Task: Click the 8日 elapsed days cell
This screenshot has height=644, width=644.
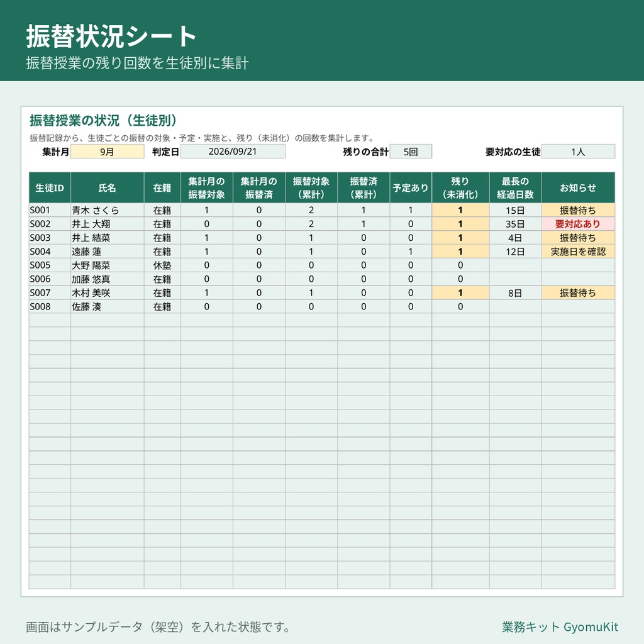Action: (516, 293)
